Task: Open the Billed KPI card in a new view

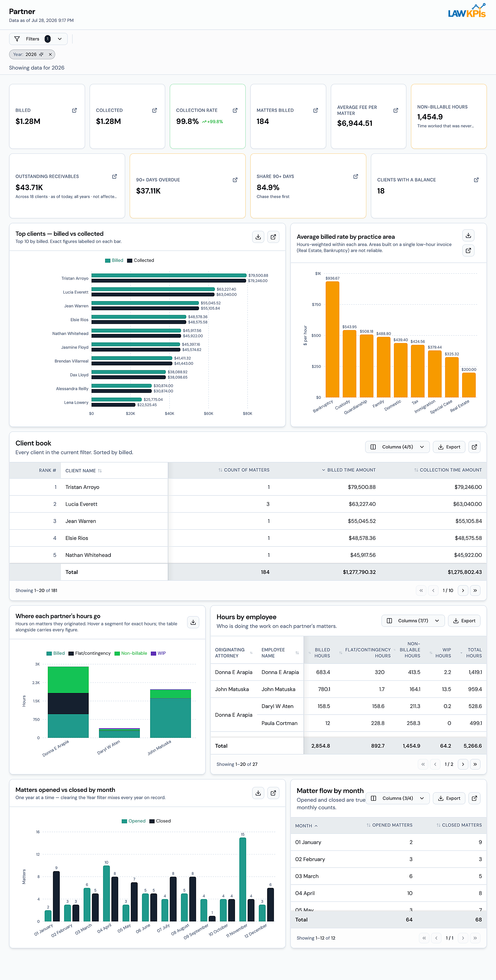Action: [x=74, y=110]
